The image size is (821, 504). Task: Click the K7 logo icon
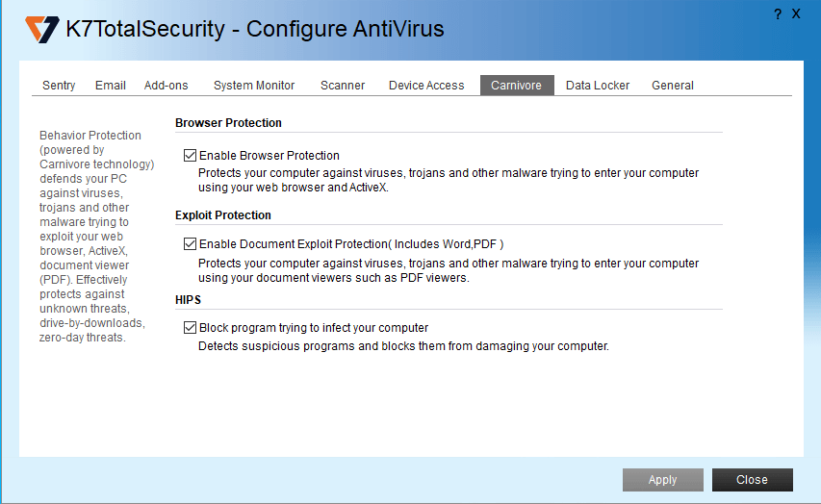[42, 29]
